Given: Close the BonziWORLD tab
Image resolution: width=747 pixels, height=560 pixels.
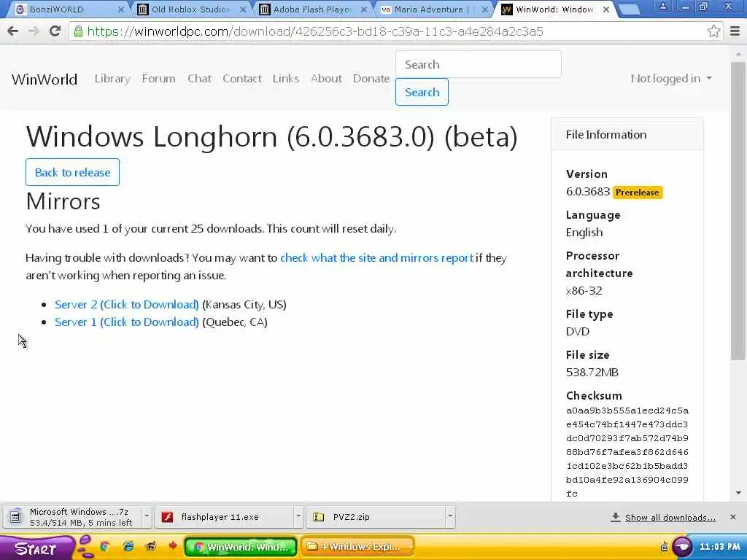Looking at the screenshot, I should 120,9.
